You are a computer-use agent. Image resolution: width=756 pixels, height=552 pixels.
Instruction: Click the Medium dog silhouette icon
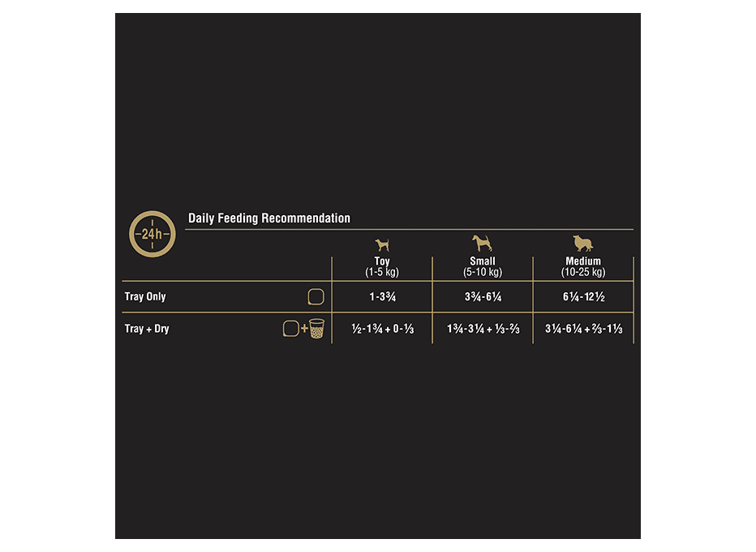point(583,244)
